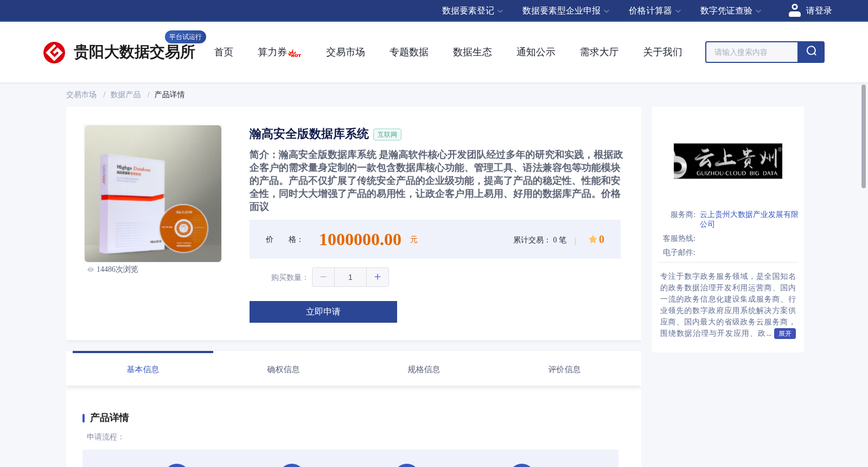Image resolution: width=868 pixels, height=467 pixels.
Task: Click the eye view-count icon
Action: [91, 270]
